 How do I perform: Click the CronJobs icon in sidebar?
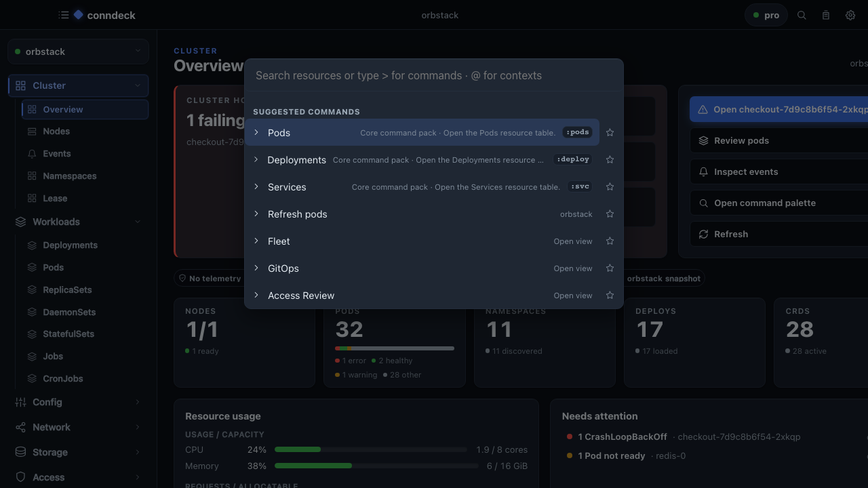click(x=32, y=379)
